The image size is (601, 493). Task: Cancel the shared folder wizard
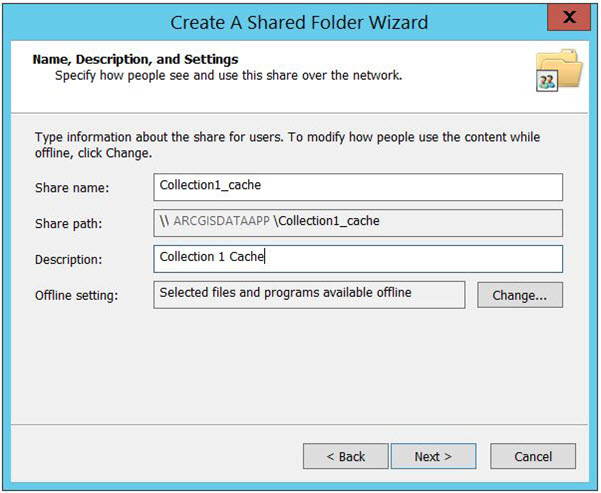pos(533,456)
